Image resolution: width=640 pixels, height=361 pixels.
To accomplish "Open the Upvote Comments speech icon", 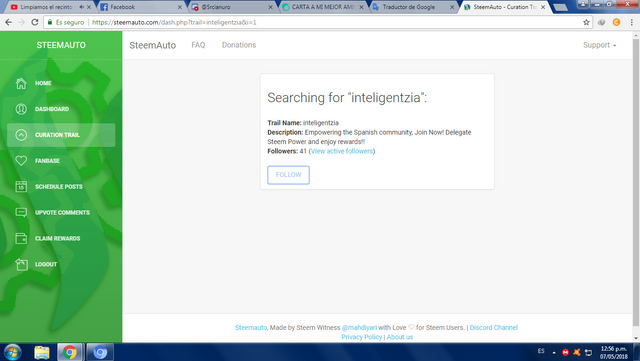I will coord(21,212).
